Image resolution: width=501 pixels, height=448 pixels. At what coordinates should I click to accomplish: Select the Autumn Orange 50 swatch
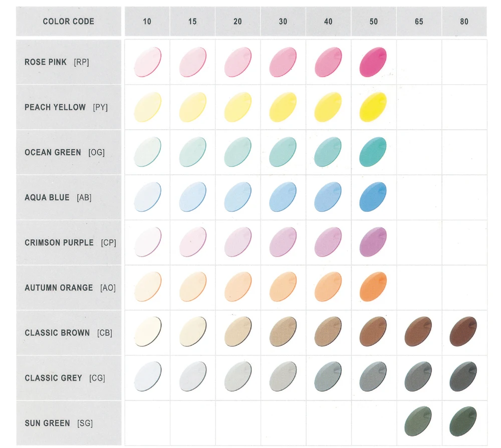[373, 287]
